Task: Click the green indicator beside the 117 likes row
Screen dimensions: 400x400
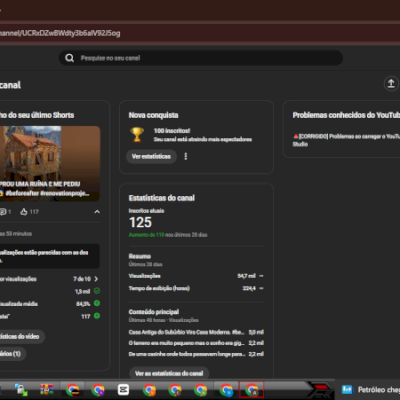Action: coord(97,316)
